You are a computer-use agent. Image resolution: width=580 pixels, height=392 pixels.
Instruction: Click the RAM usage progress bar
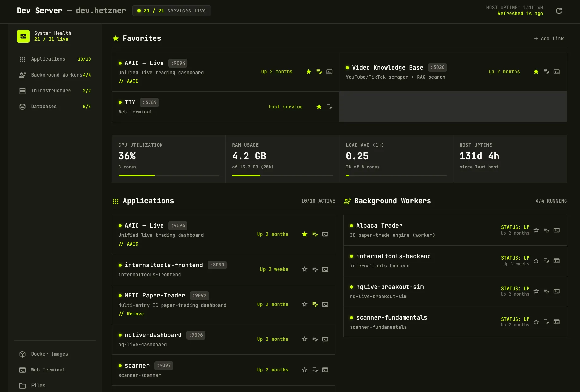[x=282, y=175]
